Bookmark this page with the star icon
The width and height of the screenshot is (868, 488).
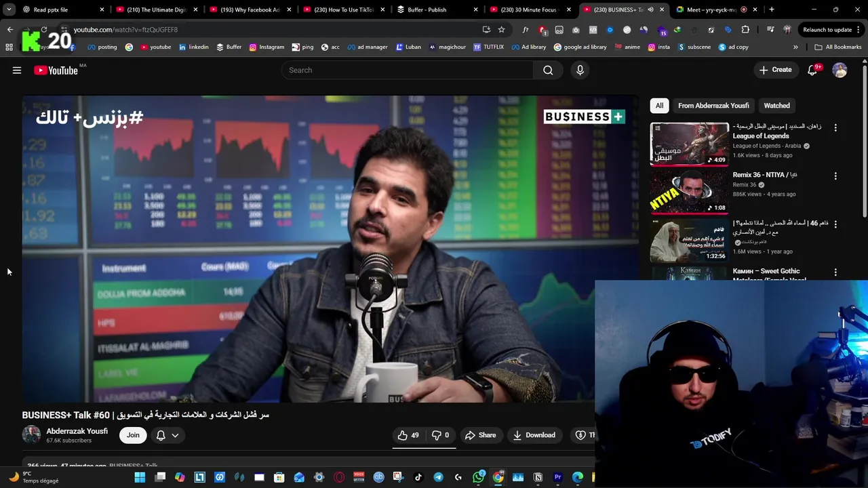tap(501, 29)
